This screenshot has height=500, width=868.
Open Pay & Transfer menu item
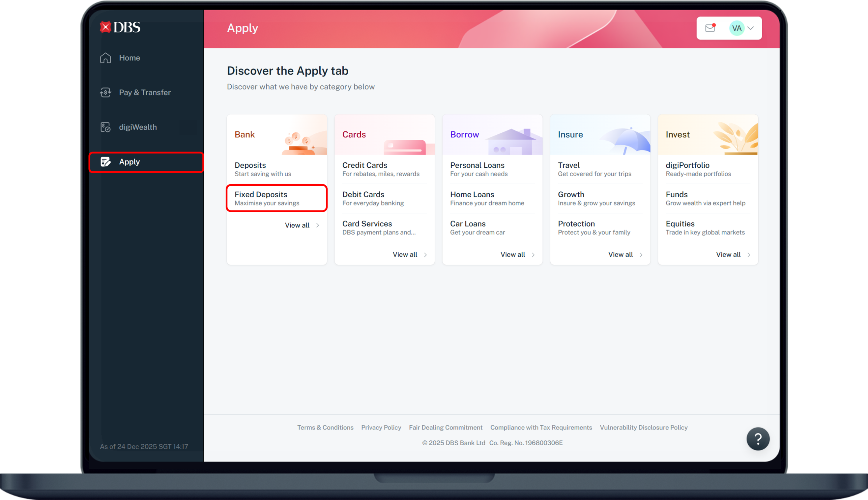(x=146, y=92)
